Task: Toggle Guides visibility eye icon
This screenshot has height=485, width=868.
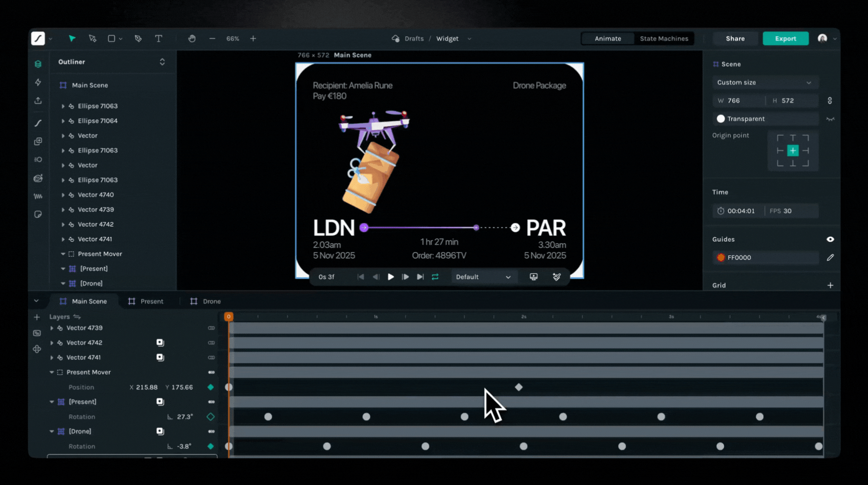Action: (830, 239)
